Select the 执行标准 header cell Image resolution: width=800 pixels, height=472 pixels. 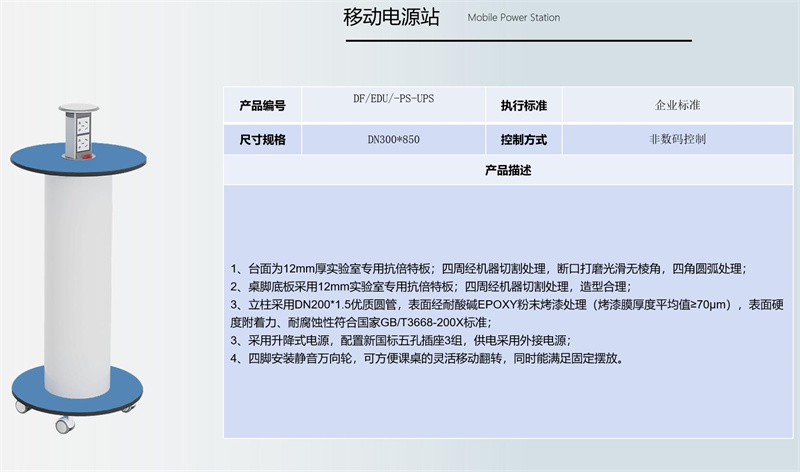pos(523,105)
